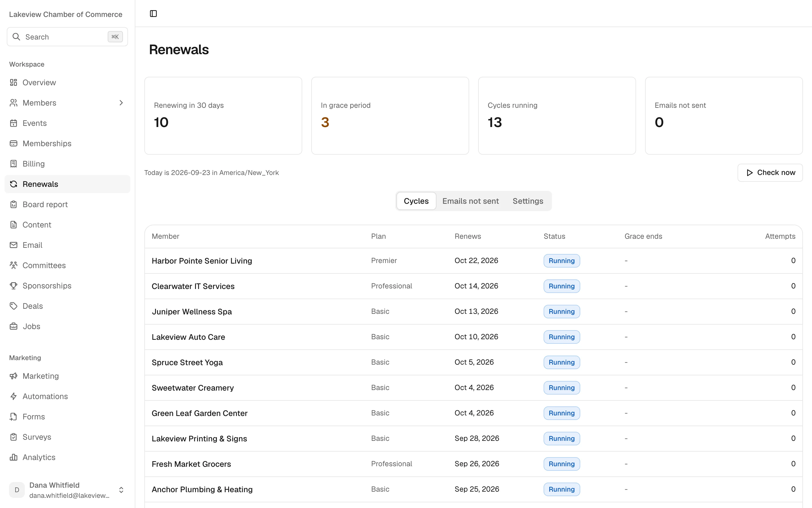Click the Deals tag icon

pos(14,306)
